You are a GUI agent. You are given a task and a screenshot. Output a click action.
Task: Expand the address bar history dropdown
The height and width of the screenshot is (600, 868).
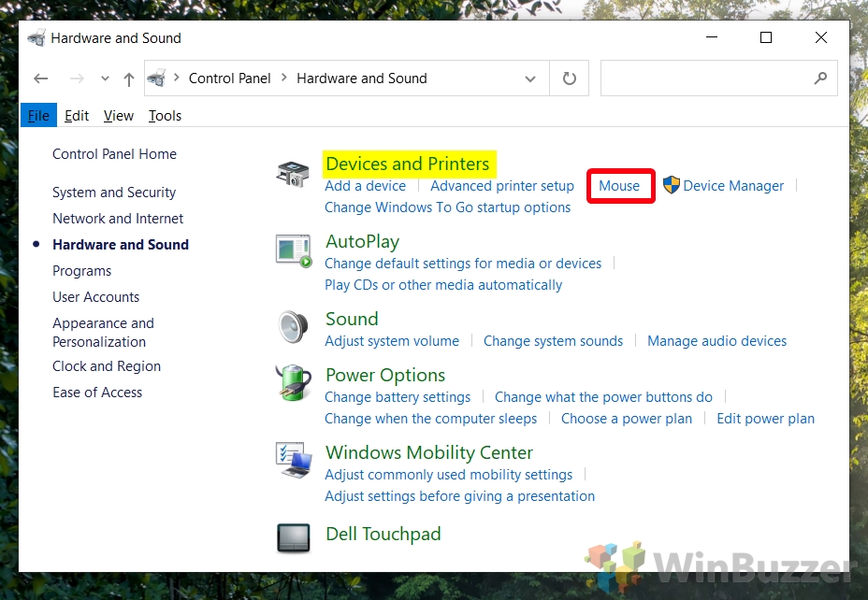(529, 79)
